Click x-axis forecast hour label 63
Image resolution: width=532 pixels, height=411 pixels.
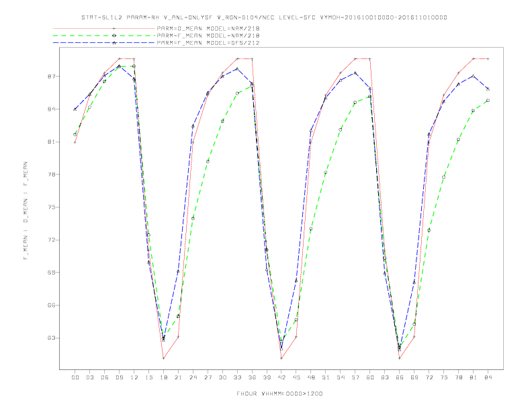pos(385,377)
